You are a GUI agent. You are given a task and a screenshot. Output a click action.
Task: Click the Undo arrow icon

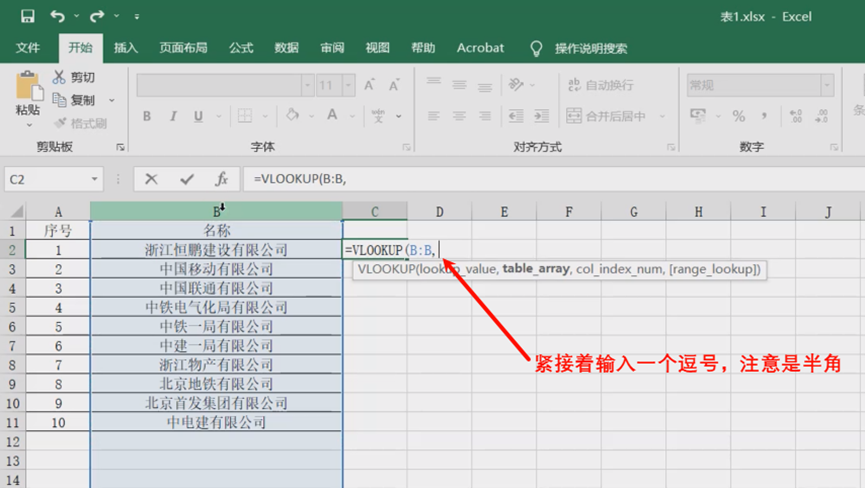pos(57,16)
